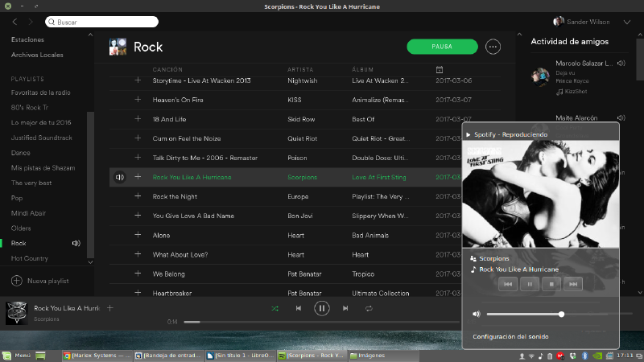Switch to the Marlex Systems Chrome taskbar window
Screen dimensions: 644x362
coord(96,356)
